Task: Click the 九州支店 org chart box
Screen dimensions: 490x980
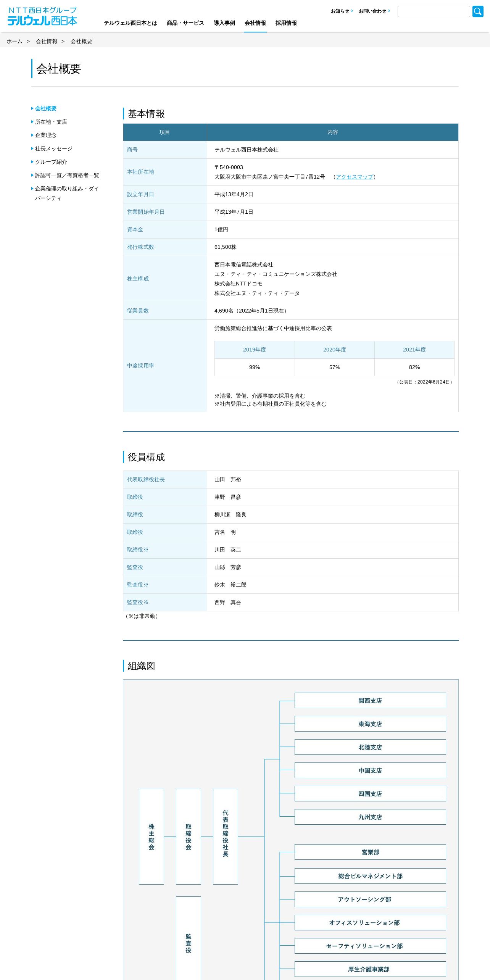Action: 370,817
